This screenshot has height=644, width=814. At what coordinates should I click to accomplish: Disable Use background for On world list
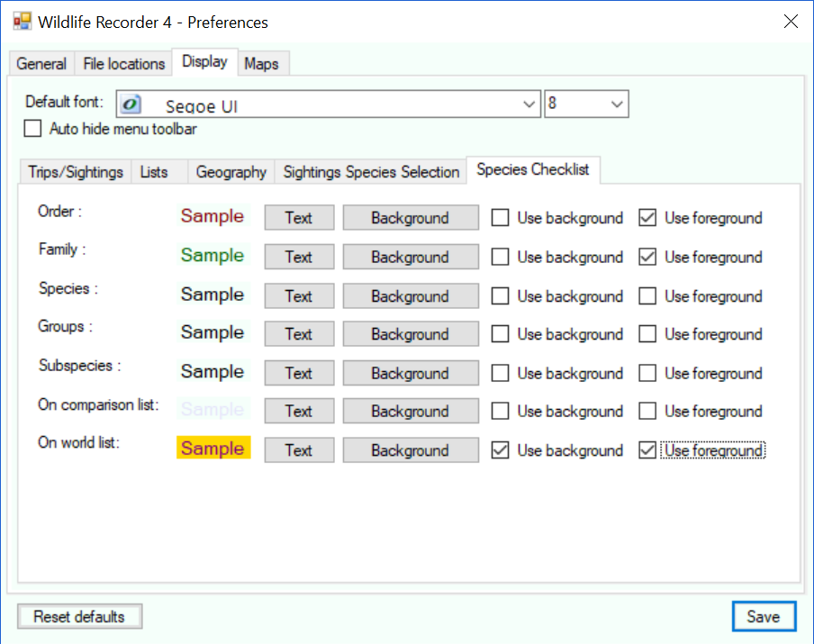click(x=500, y=450)
